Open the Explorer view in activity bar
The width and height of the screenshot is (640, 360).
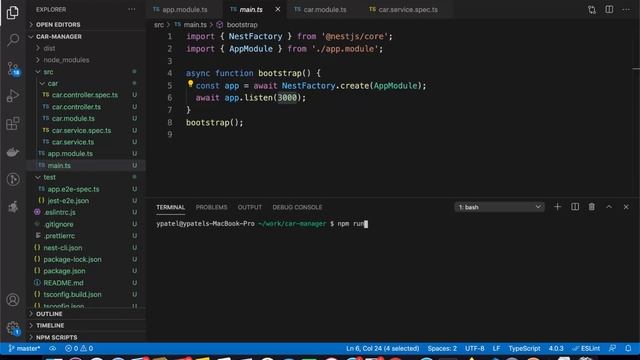click(13, 13)
